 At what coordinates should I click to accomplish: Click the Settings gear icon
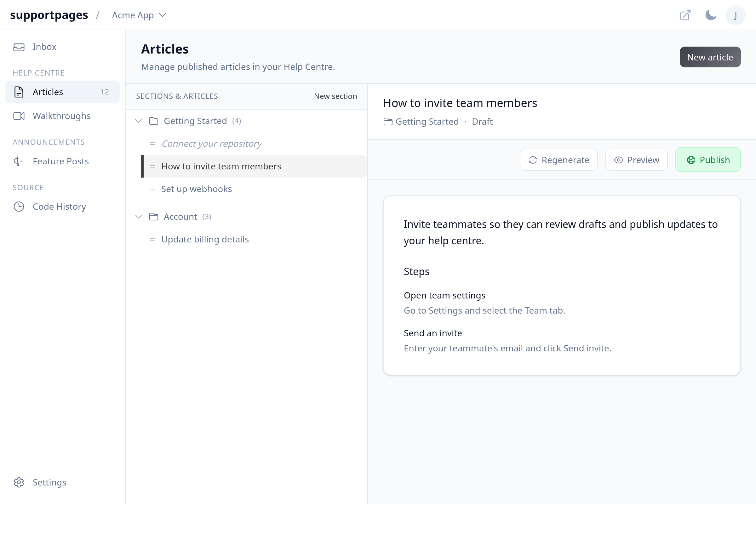[19, 482]
